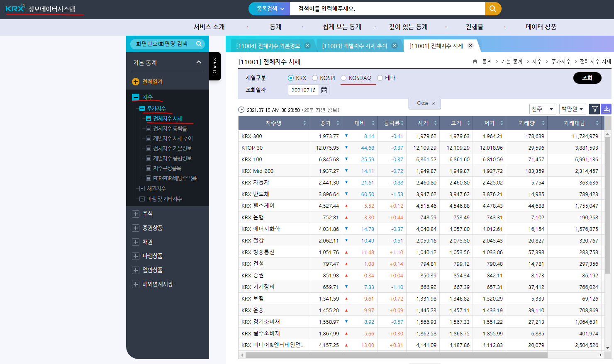Select the KOSDAQ radio button
This screenshot has width=614, height=364.
pos(344,78)
